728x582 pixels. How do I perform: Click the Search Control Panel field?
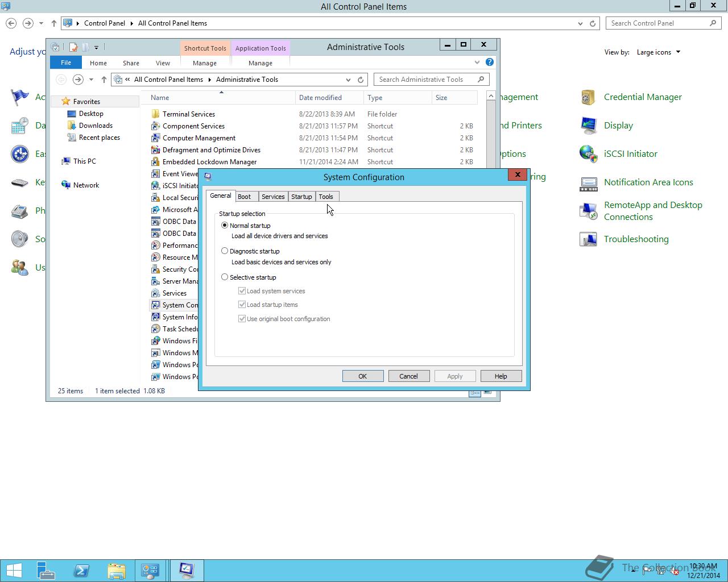pos(664,23)
